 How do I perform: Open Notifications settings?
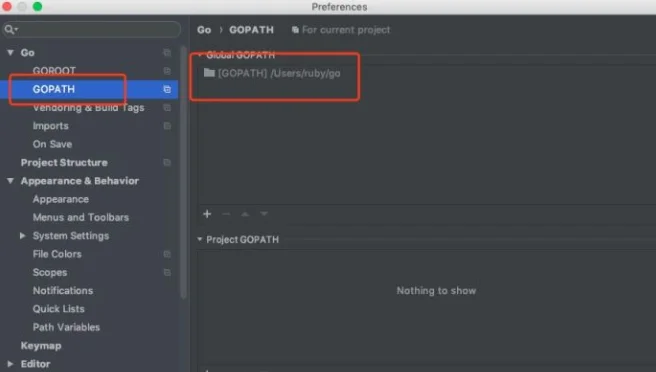[63, 290]
